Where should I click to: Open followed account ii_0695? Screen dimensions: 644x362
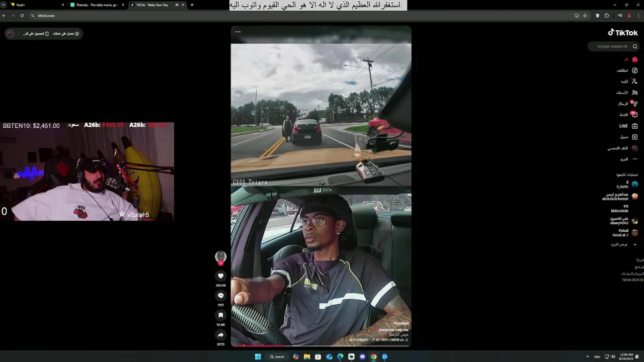[x=627, y=185]
